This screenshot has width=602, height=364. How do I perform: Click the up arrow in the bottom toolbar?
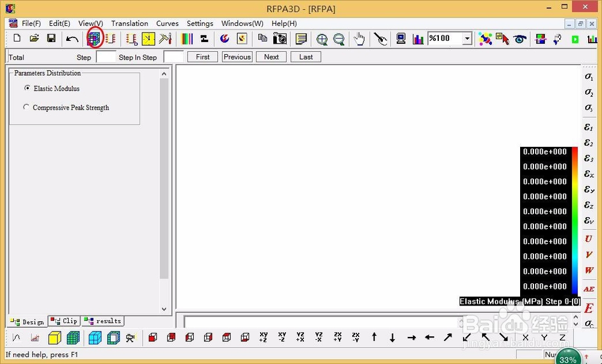(x=374, y=337)
